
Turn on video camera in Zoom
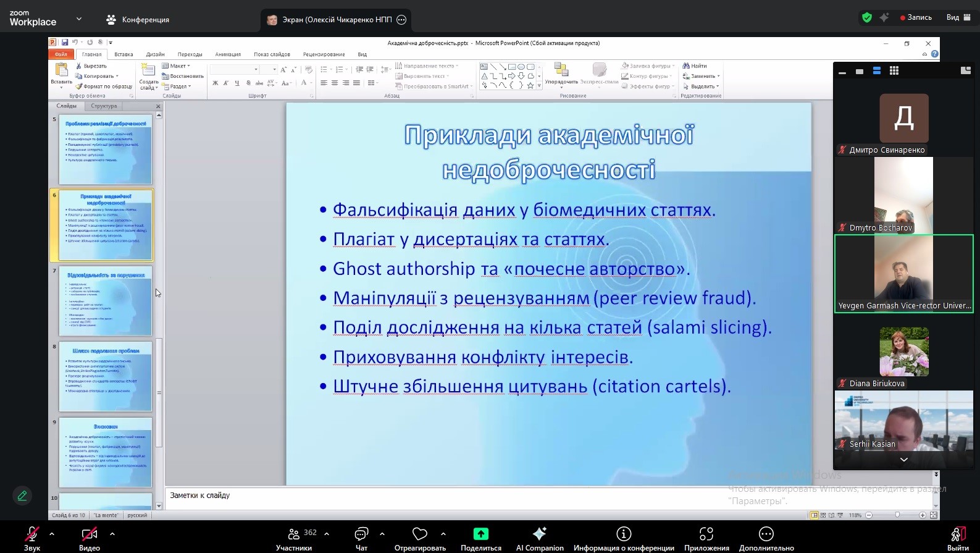pyautogui.click(x=89, y=534)
